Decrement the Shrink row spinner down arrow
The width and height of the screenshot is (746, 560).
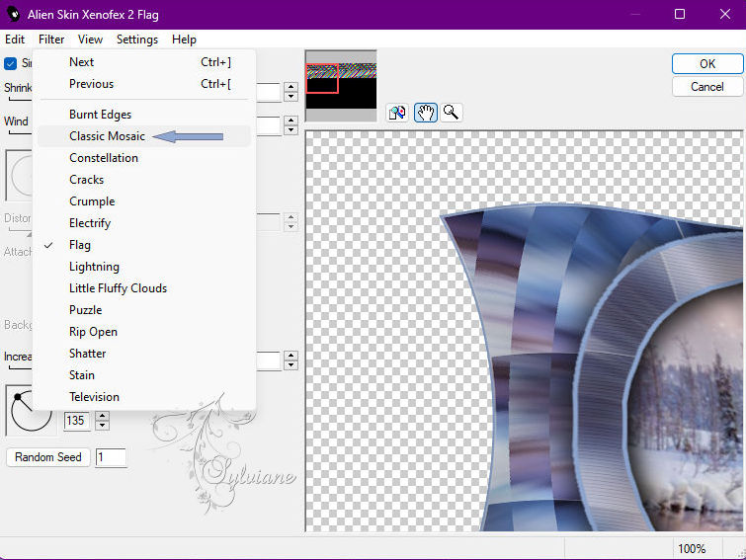point(290,97)
